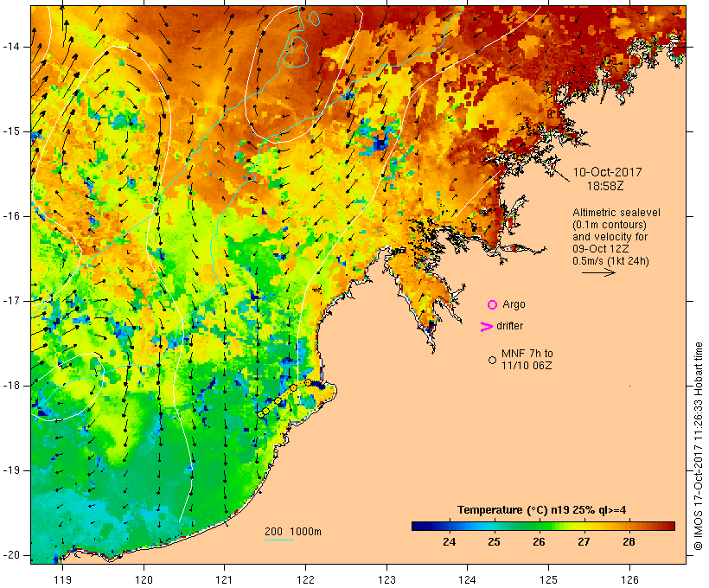Click the time label 18:58Z
This screenshot has height=588, width=709.
605,187
